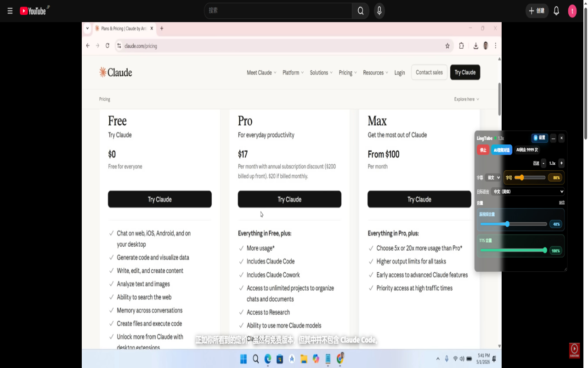Expand the Explore here dropdown
588x368 pixels.
pos(467,99)
